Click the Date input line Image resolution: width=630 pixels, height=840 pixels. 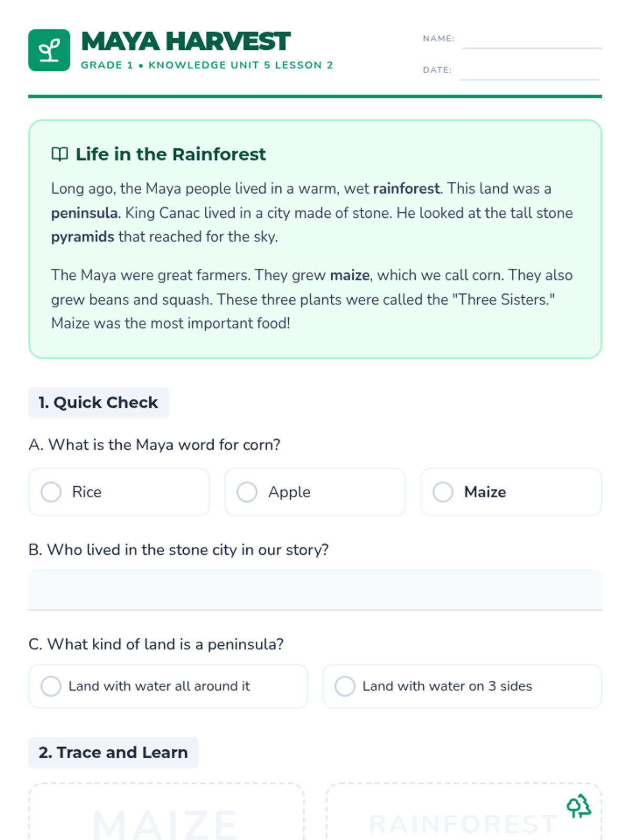[529, 71]
